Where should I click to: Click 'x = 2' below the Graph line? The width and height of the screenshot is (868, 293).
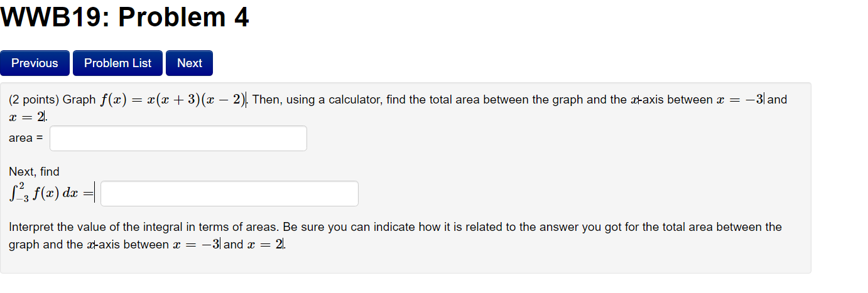tap(27, 117)
